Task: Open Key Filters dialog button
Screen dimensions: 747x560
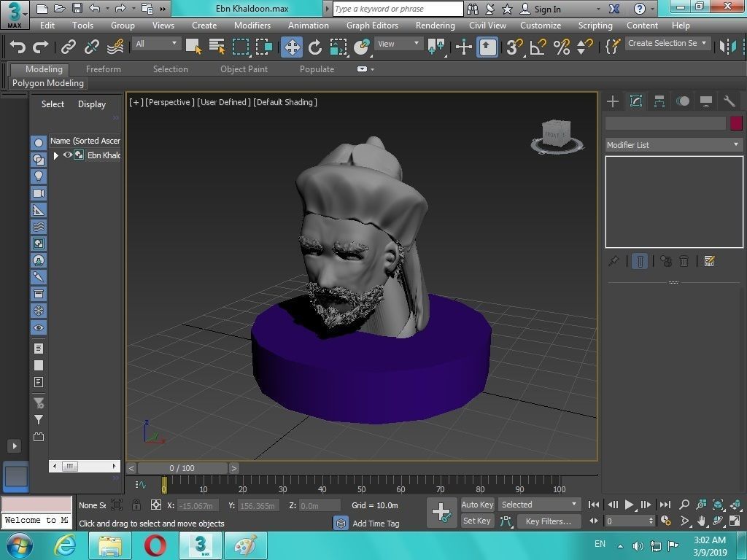Action: [549, 521]
